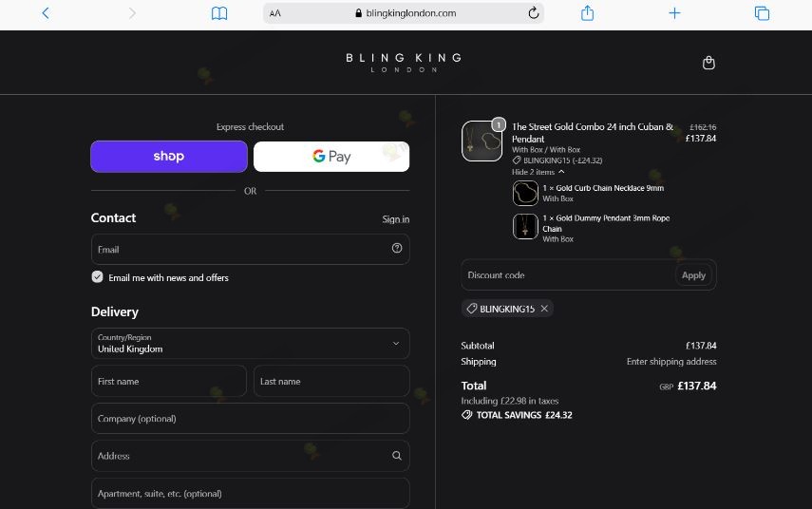Click Apartment, suite, etc. field
The height and width of the screenshot is (509, 812).
click(250, 493)
